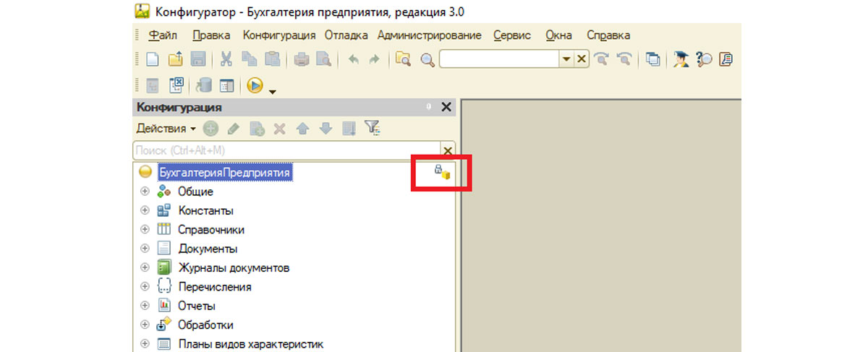Click the Sort list icon in panel
868x352 pixels.
click(x=349, y=129)
